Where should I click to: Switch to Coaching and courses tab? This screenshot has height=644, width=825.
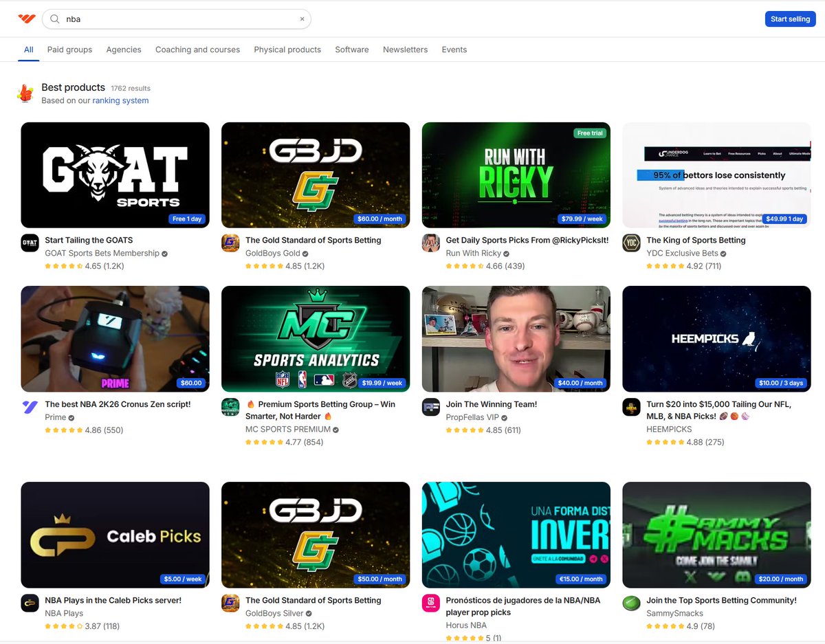click(x=197, y=49)
